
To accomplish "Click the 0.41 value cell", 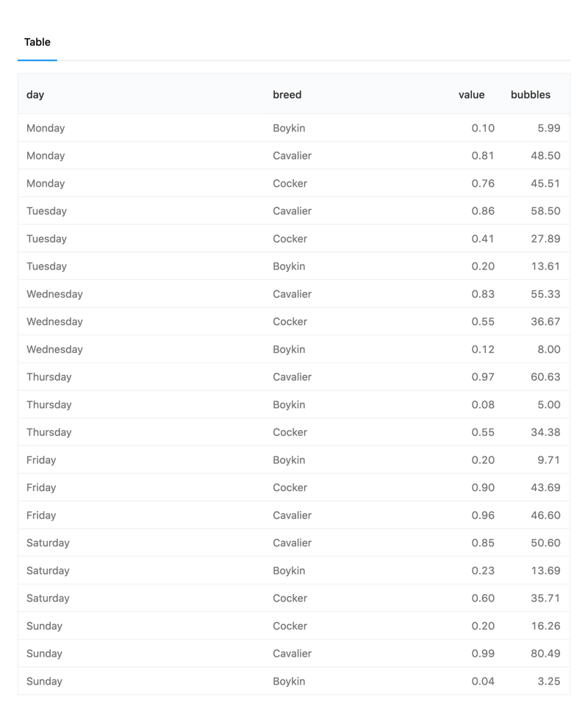I will (483, 239).
